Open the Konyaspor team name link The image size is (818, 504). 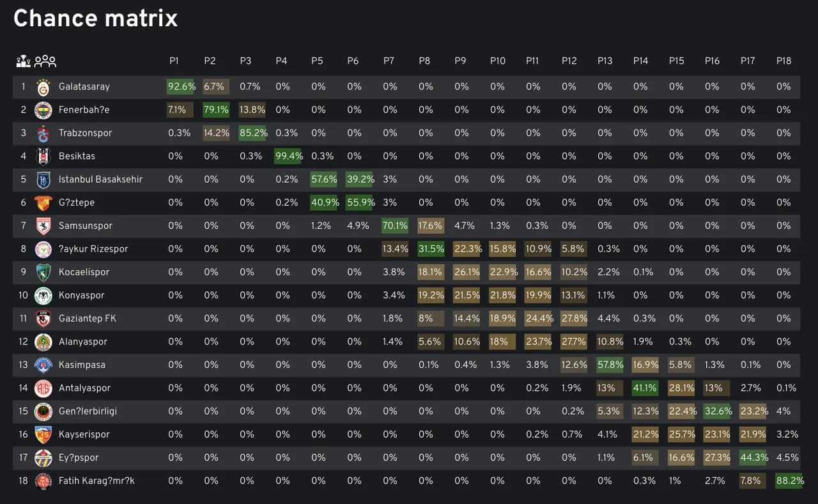click(x=81, y=295)
